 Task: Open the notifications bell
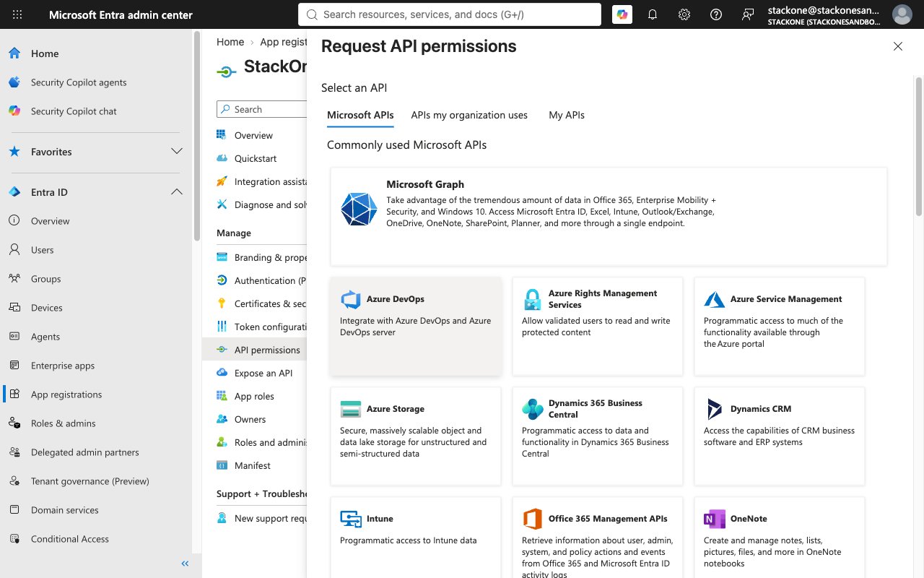[653, 14]
